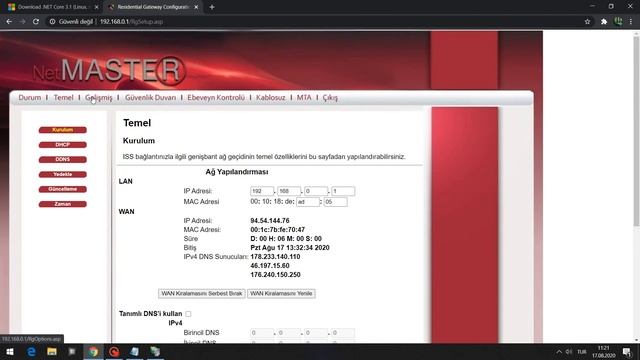Open the Chrome three-dot menu
This screenshot has height=360, width=640.
(x=631, y=22)
